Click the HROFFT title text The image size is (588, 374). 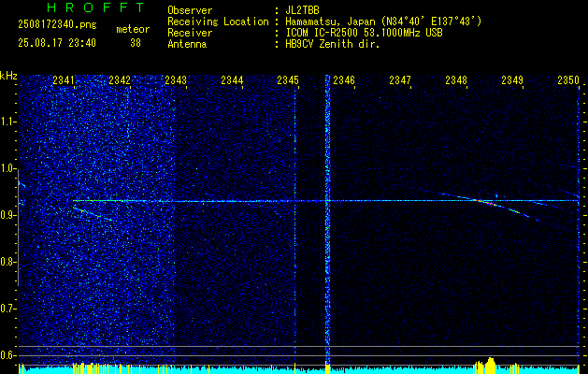(x=95, y=7)
